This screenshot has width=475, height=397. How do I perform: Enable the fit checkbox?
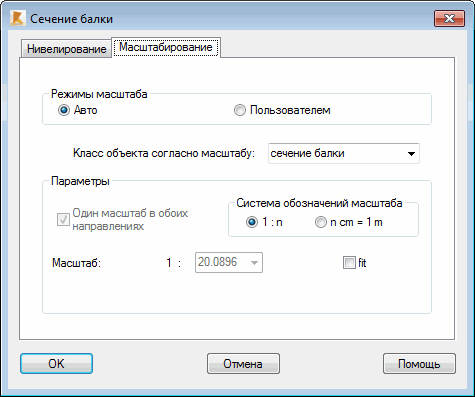(x=349, y=263)
